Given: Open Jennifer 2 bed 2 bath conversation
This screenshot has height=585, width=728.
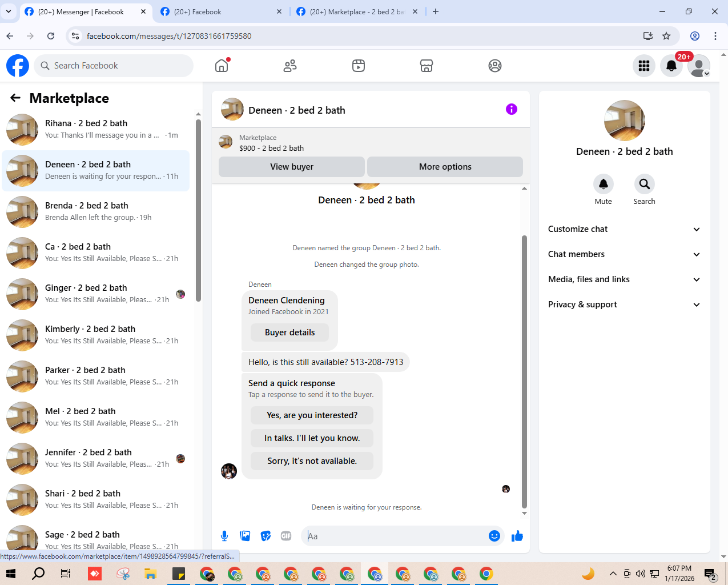Looking at the screenshot, I should (x=96, y=459).
